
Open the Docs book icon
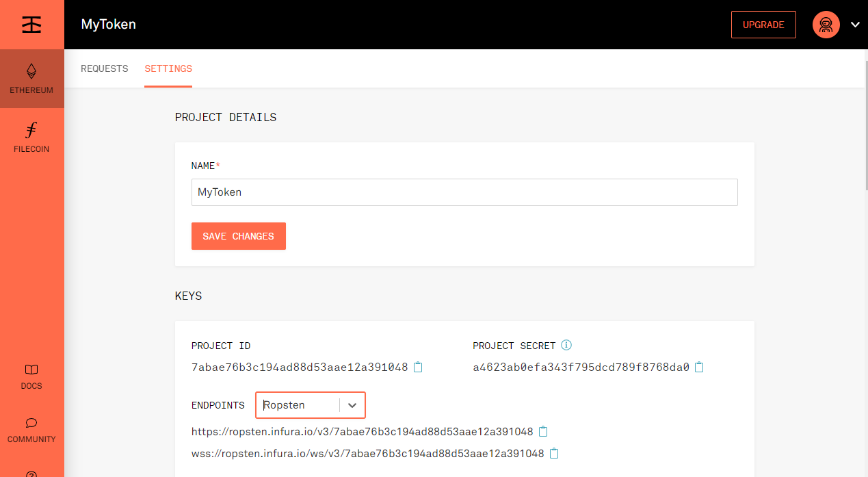[x=31, y=370]
